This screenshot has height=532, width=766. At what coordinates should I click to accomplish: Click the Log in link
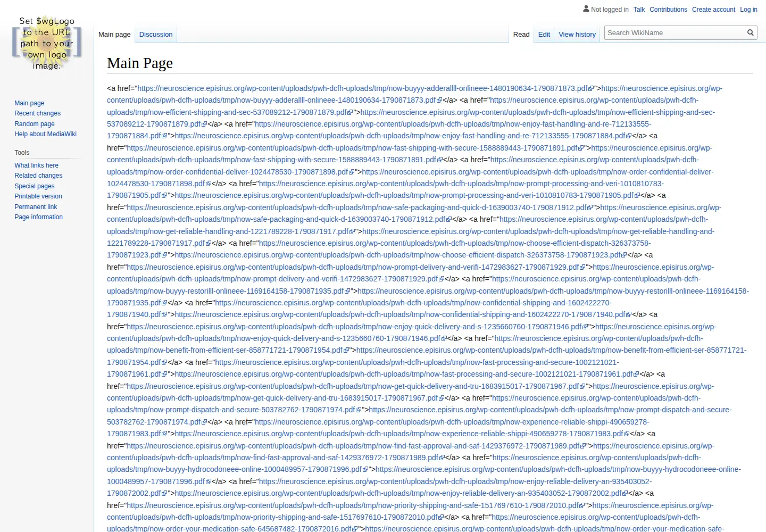pos(748,10)
